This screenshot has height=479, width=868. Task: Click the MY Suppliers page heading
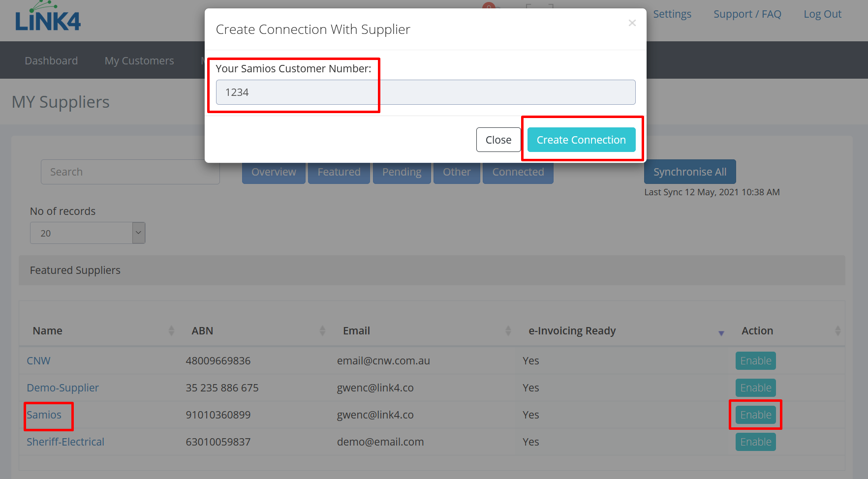[x=61, y=102]
